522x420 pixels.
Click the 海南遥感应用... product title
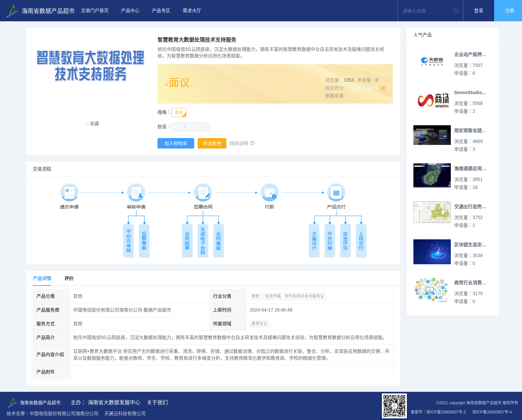coord(470,169)
